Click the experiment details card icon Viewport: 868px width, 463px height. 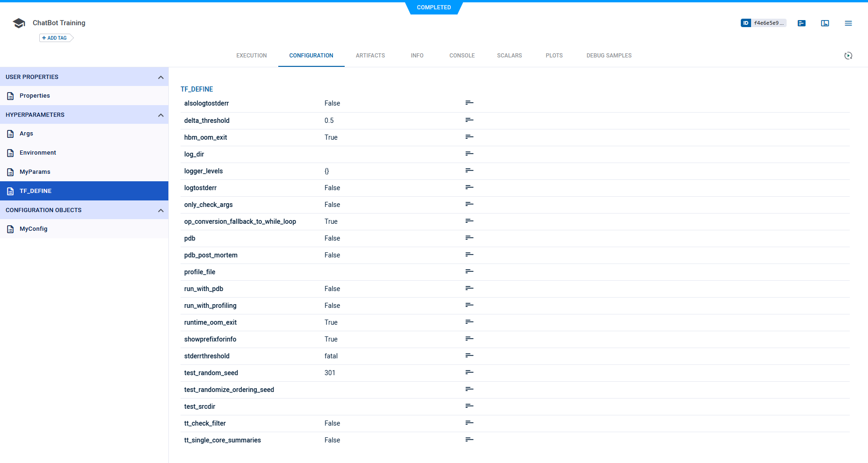(x=801, y=23)
